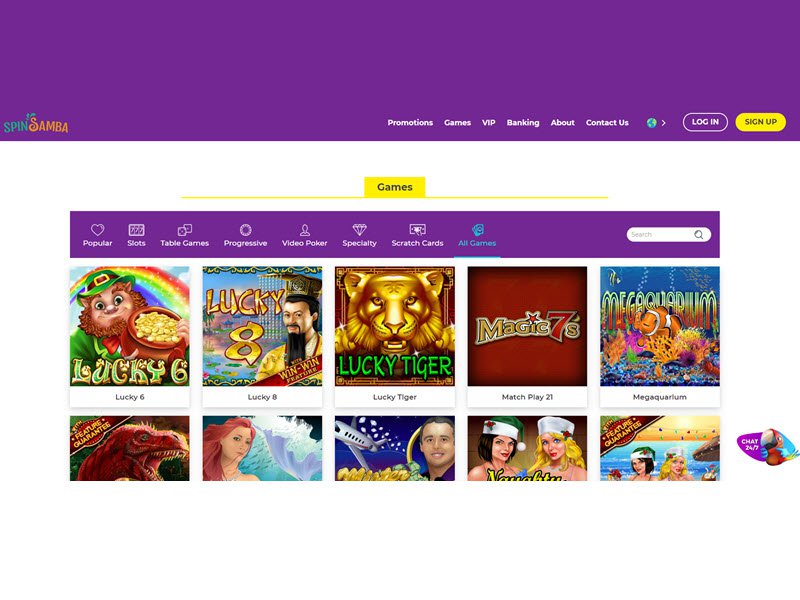The height and width of the screenshot is (600, 800).
Task: Click the Match Play 21 title
Action: pyautogui.click(x=527, y=397)
